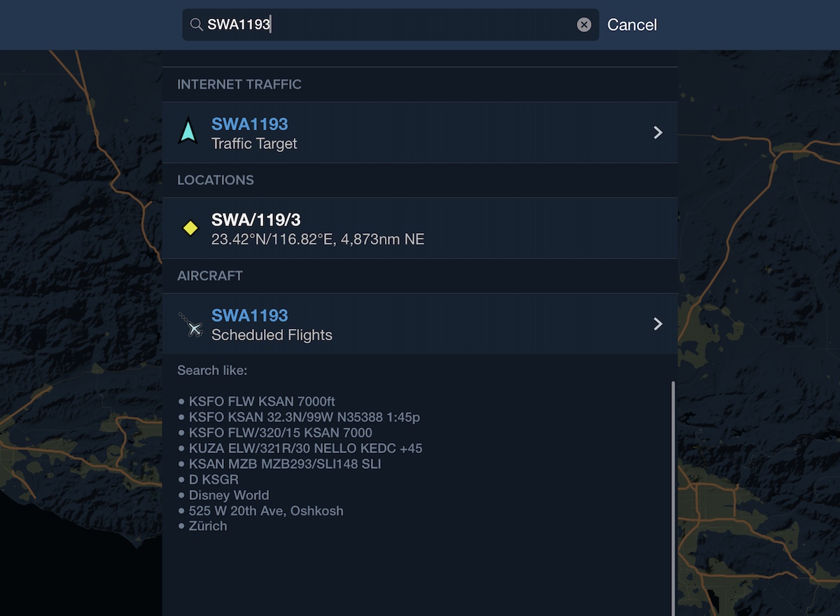The width and height of the screenshot is (840, 616).
Task: Click the 525 W 20th Ave Oshkosh example
Action: coord(266,510)
